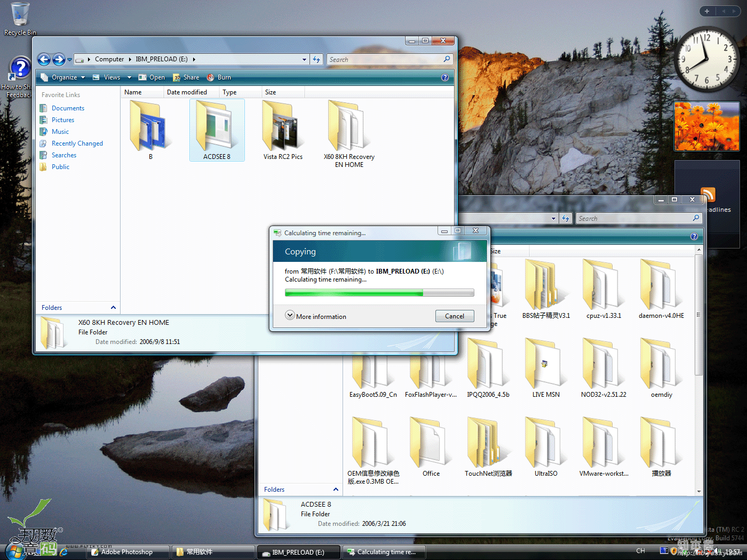Click the Search field in IBM_PRELOAD window

click(390, 59)
